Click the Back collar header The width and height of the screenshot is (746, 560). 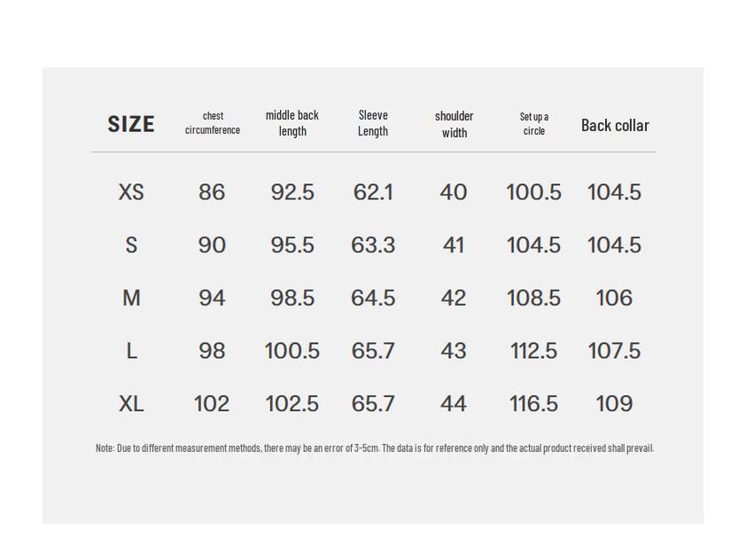(x=615, y=125)
